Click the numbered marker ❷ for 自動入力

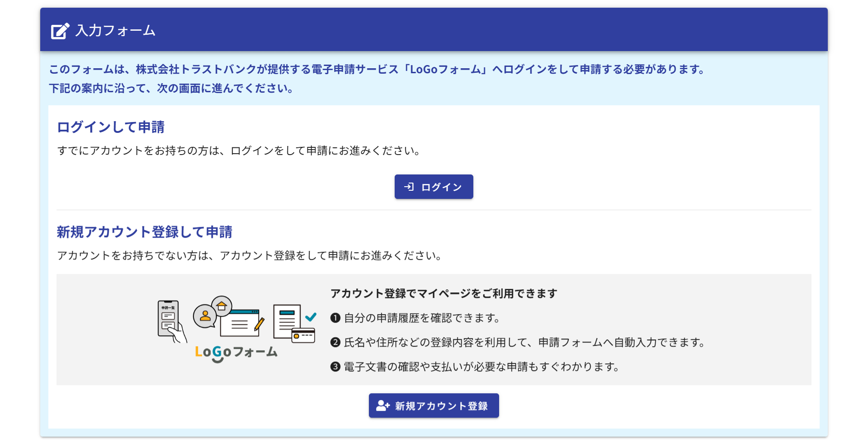[x=335, y=342]
